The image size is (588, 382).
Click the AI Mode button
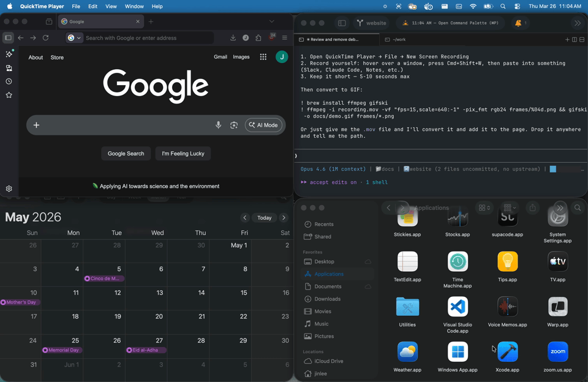click(x=263, y=125)
